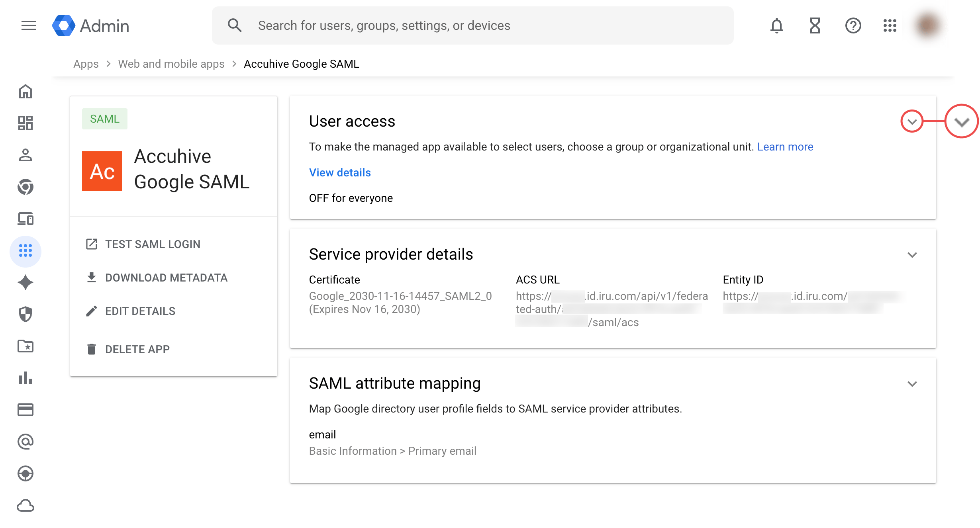Open the help question mark icon
Screen dimensions: 980x528
(853, 26)
